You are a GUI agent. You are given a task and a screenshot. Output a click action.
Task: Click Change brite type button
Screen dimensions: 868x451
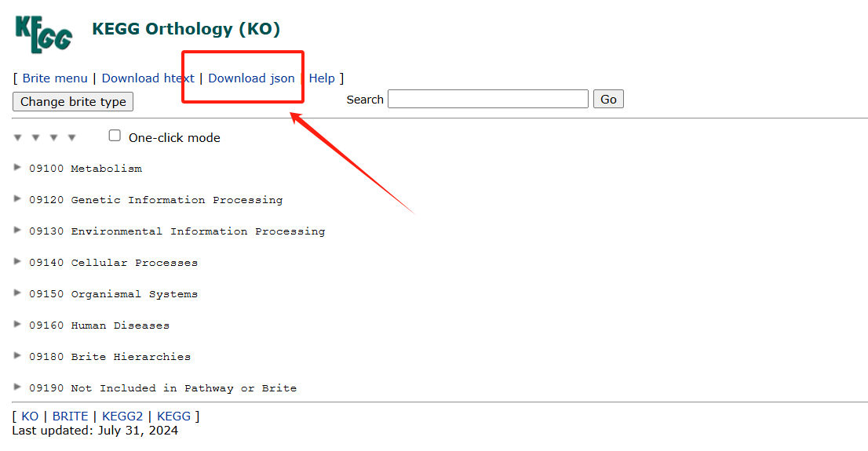tap(73, 102)
